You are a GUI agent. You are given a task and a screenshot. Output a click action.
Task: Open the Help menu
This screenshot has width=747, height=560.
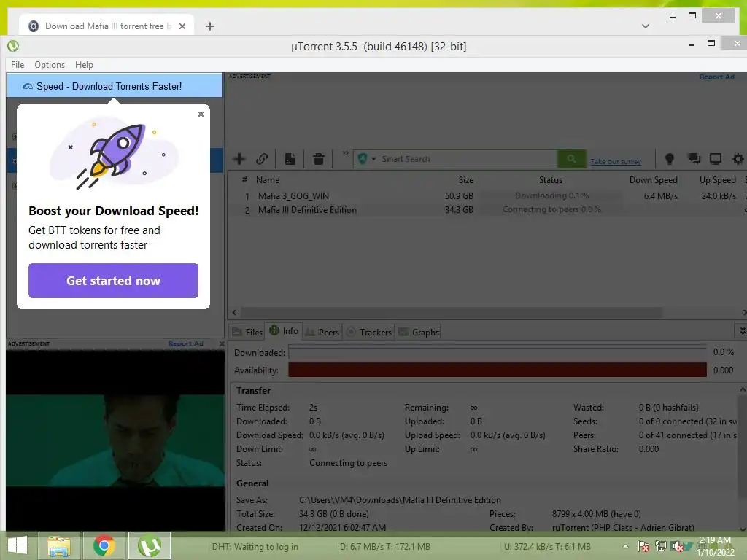pos(84,65)
